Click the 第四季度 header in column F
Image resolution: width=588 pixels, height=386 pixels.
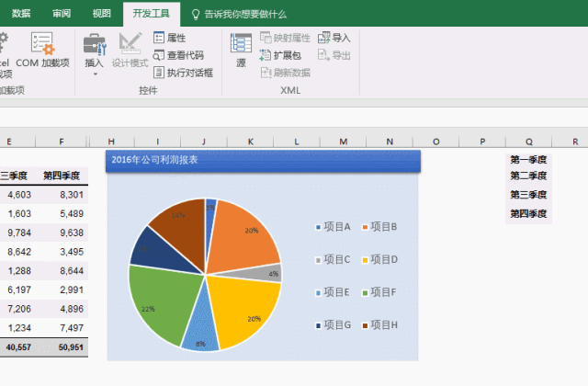point(62,176)
